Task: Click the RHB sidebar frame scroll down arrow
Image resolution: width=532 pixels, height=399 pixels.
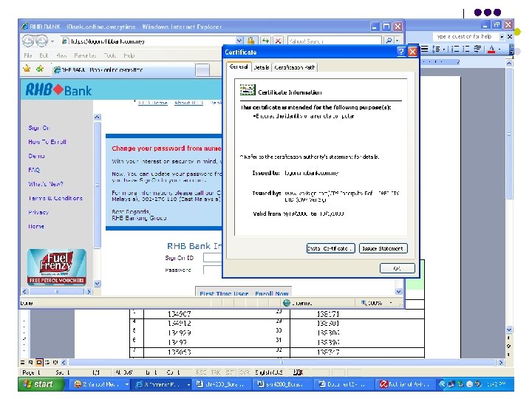Action: click(98, 284)
